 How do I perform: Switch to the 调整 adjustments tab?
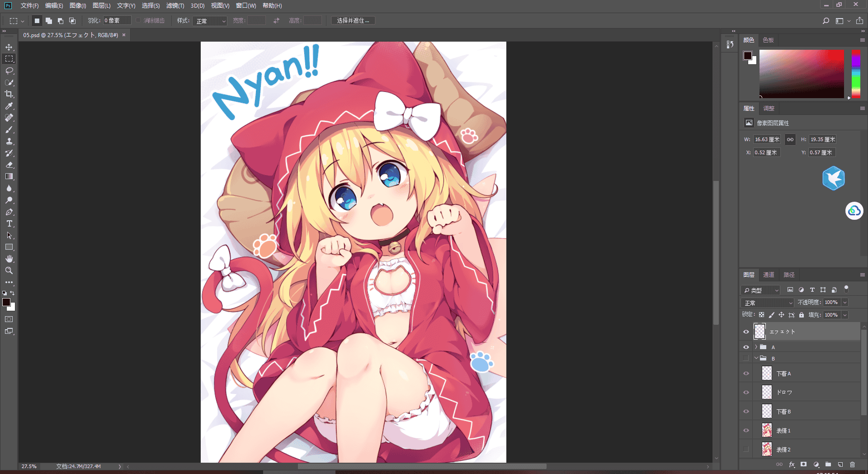click(769, 108)
